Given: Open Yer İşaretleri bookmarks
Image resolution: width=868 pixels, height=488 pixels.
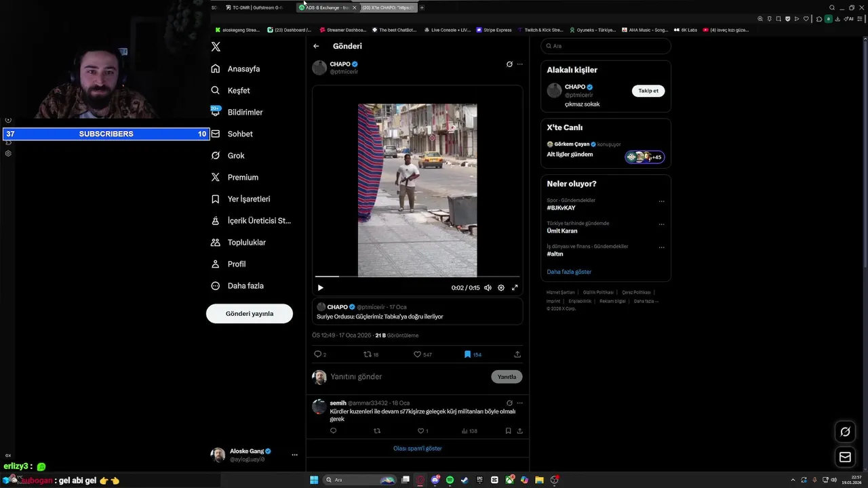Looking at the screenshot, I should pos(241,199).
